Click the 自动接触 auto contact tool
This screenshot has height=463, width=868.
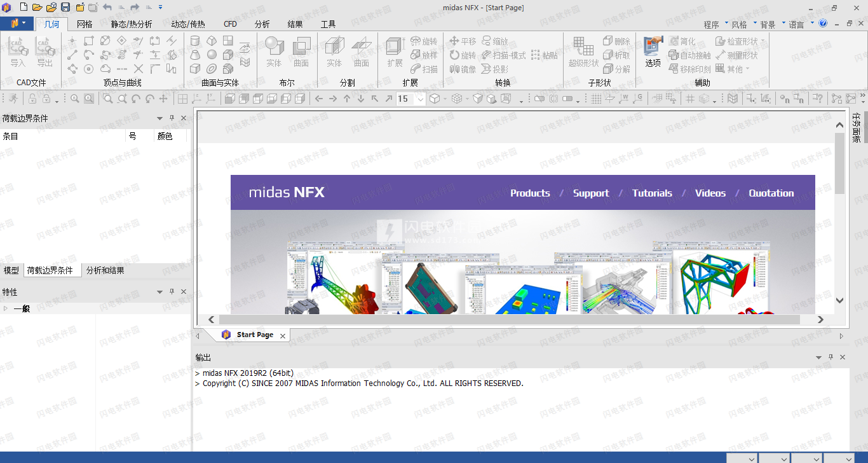click(690, 55)
